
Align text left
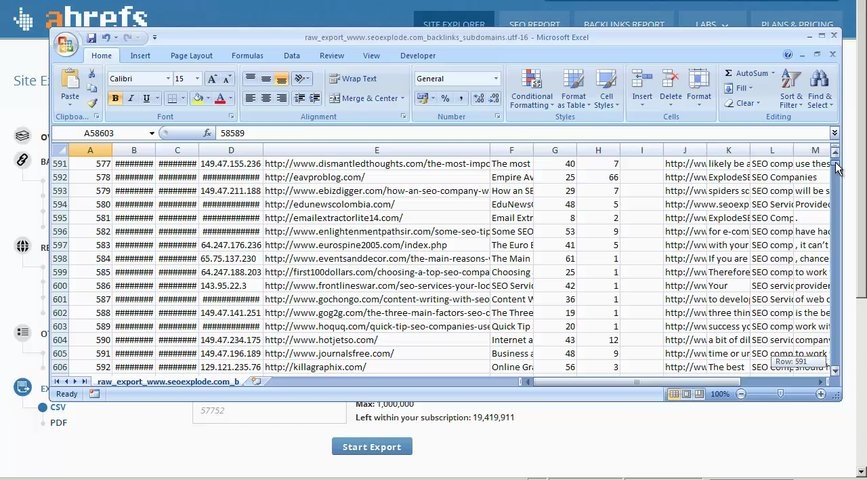250,98
